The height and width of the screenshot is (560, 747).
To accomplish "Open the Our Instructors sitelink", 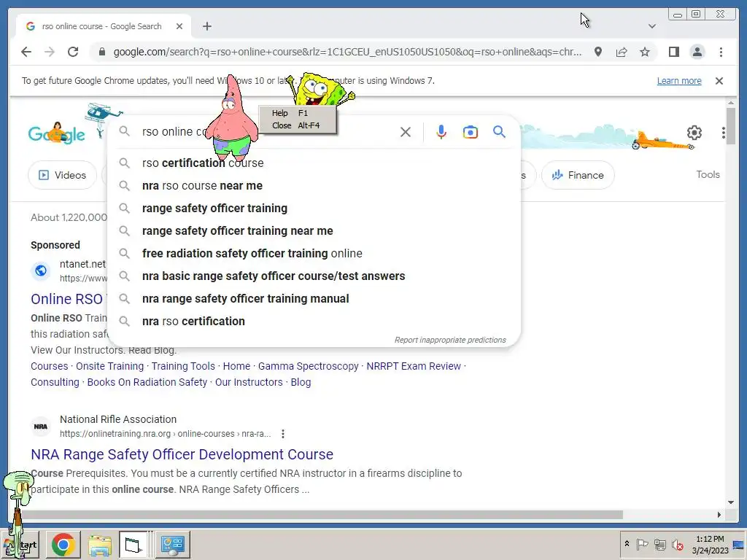I will [x=249, y=382].
